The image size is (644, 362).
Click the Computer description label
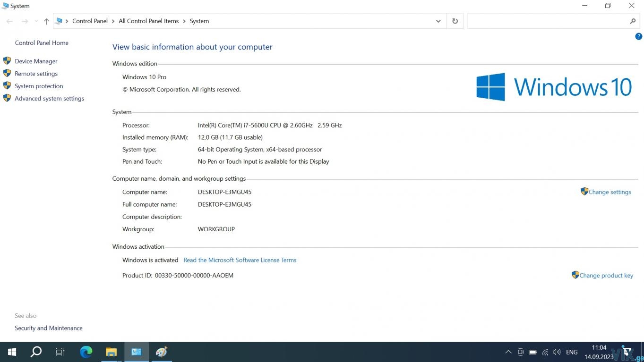152,217
